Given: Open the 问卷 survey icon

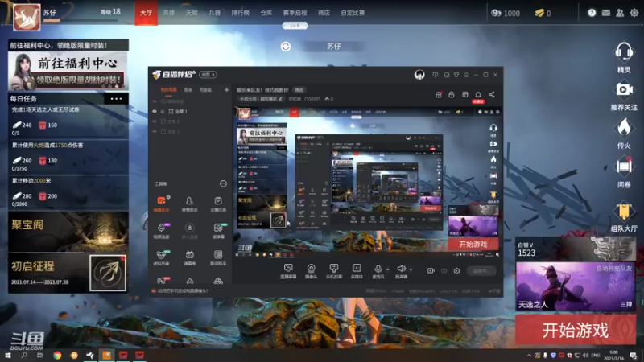Looking at the screenshot, I should tap(623, 167).
